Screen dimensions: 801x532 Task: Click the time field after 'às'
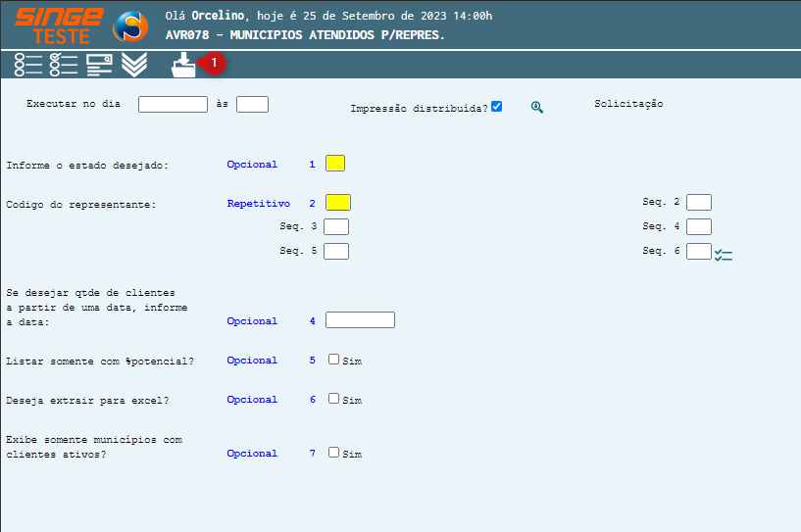(x=252, y=104)
